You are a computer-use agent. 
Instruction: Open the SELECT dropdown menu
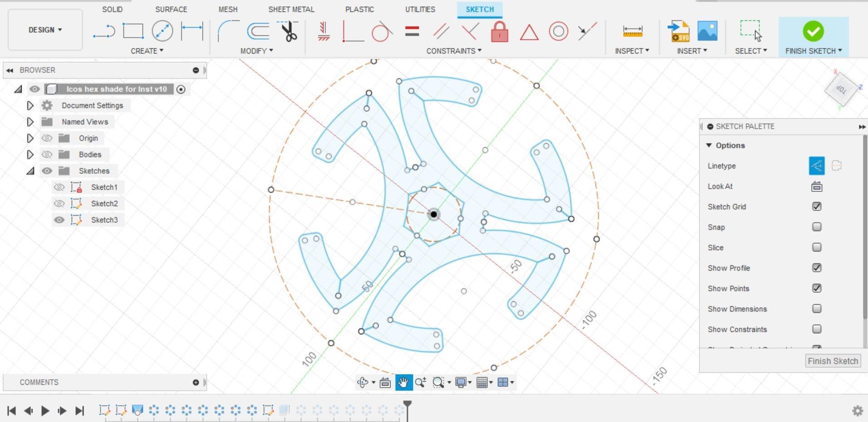click(x=751, y=51)
